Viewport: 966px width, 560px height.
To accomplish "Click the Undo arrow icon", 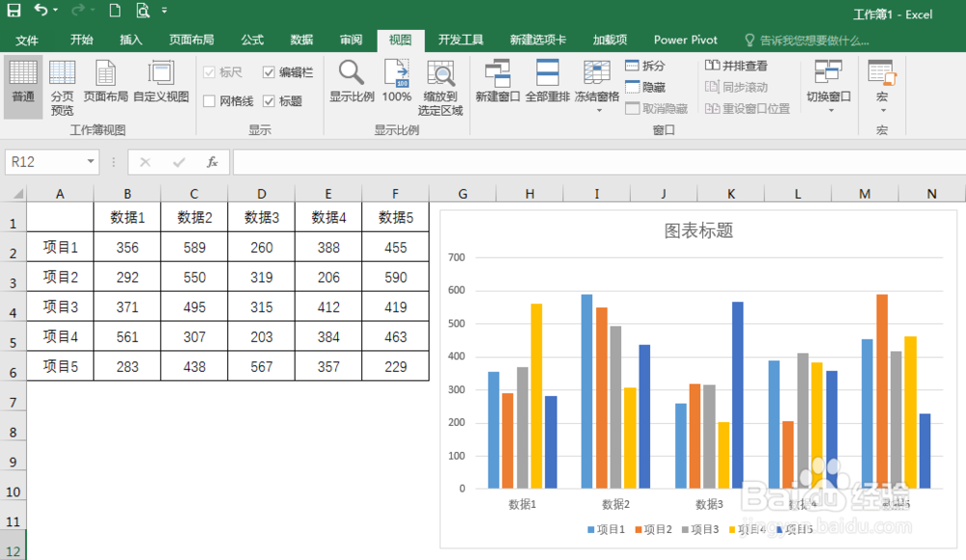I will point(41,10).
